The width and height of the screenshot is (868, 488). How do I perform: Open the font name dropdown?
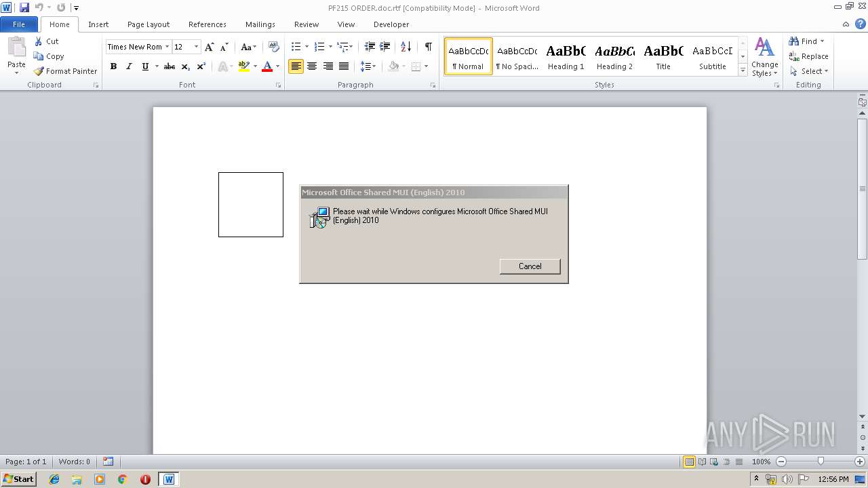167,47
